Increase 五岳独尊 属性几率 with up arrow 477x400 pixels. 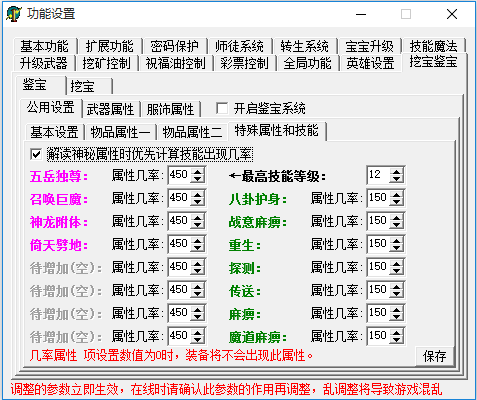[x=197, y=171]
